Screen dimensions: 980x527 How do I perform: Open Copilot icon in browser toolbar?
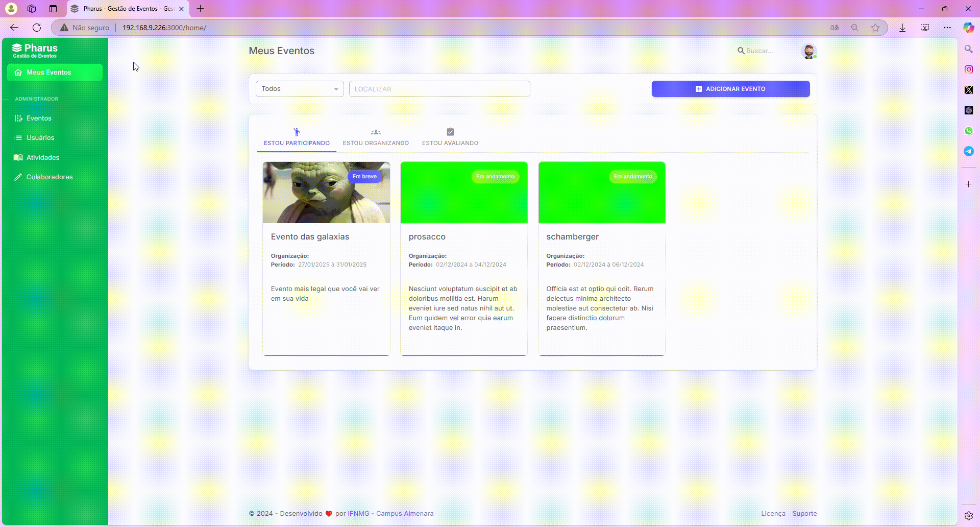coord(969,28)
